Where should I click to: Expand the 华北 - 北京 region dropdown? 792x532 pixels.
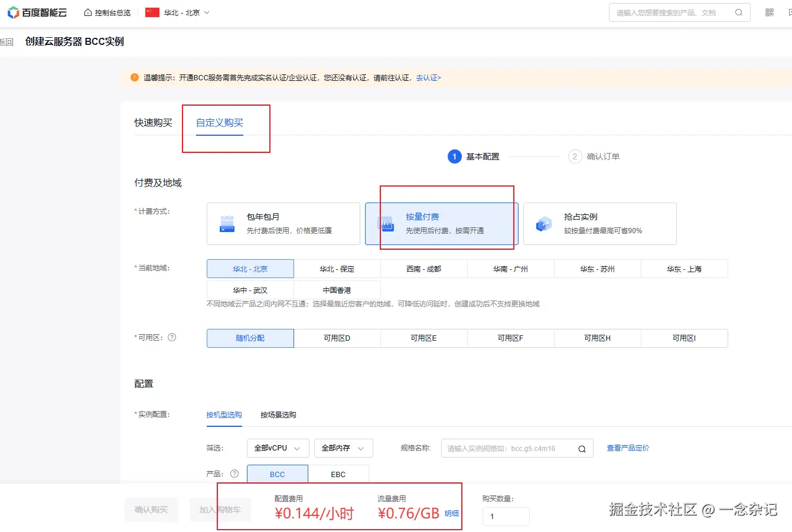(x=187, y=12)
